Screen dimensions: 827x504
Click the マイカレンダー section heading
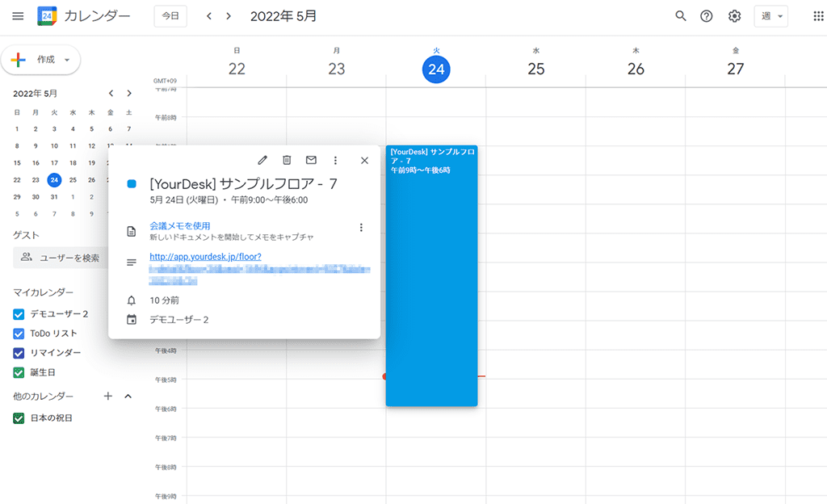click(x=44, y=292)
